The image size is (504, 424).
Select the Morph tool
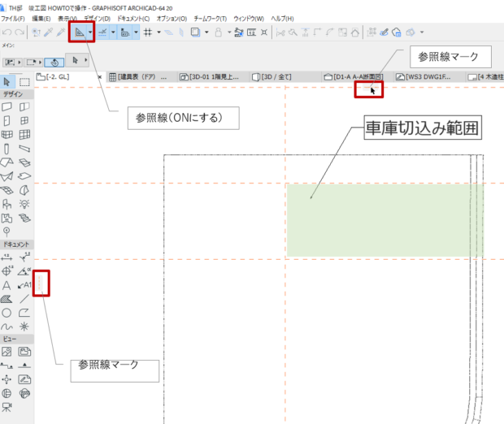[24, 190]
